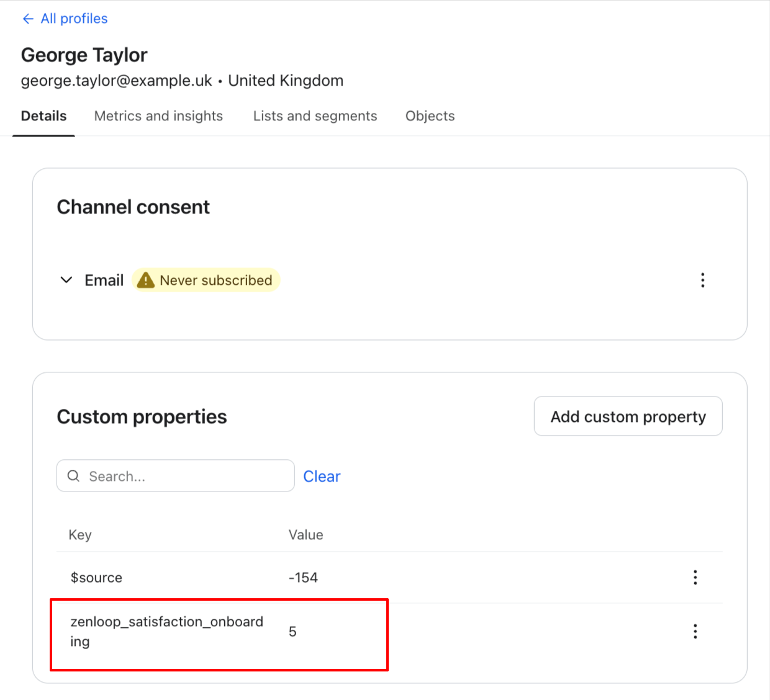Select the zenloop_satisfaction_onboarding key
Screen dimensions: 770x700
(166, 631)
